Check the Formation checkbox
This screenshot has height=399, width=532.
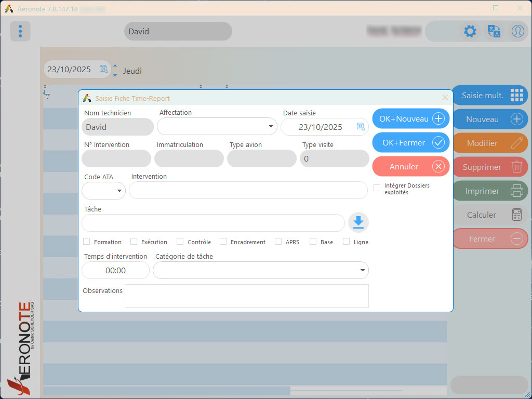pos(87,242)
